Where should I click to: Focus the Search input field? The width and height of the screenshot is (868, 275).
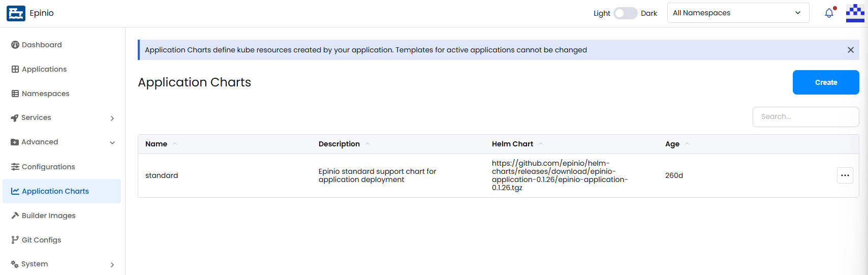(805, 117)
